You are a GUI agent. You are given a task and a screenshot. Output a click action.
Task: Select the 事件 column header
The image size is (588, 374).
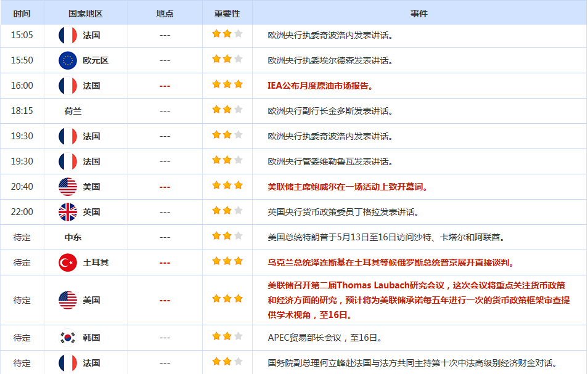click(419, 14)
